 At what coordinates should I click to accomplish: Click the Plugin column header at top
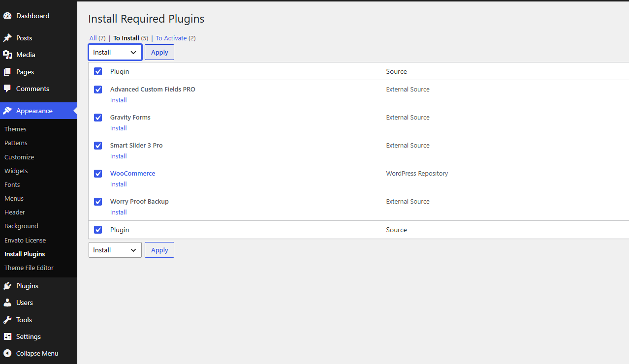[120, 71]
